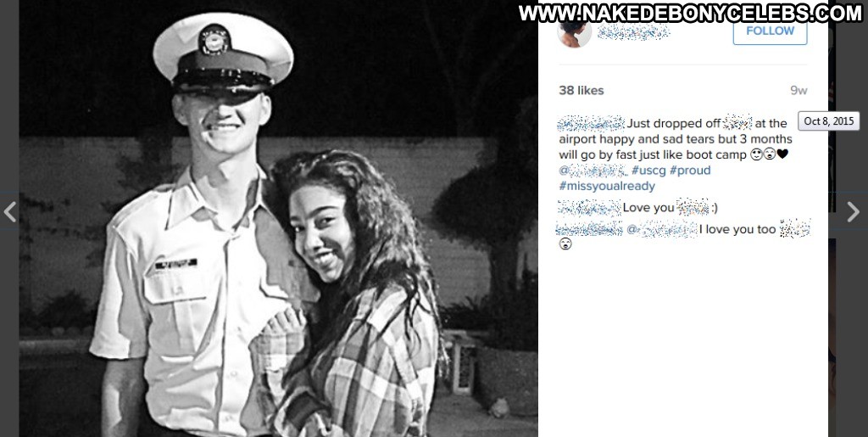Go to the previous photo arrow
868x437 pixels.
point(9,211)
